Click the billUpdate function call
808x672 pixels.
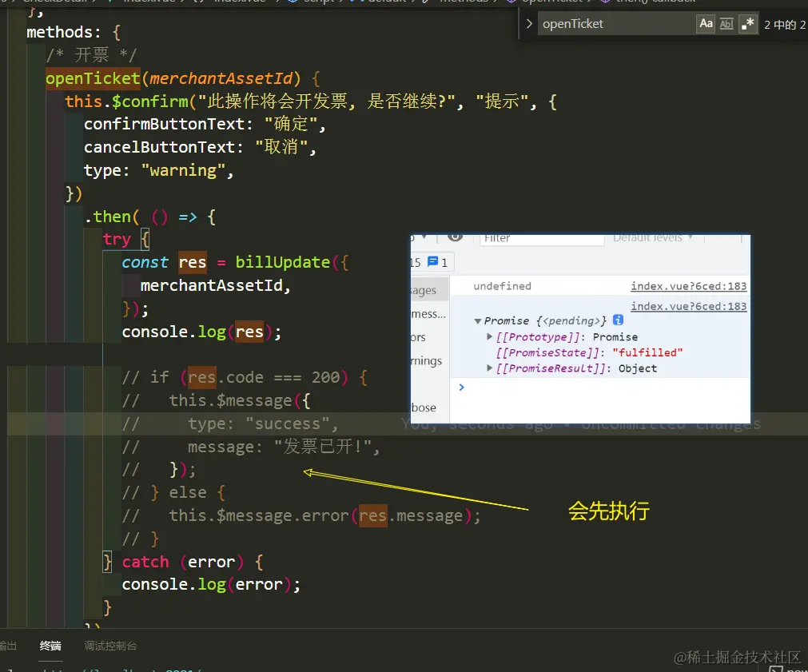coord(282,262)
